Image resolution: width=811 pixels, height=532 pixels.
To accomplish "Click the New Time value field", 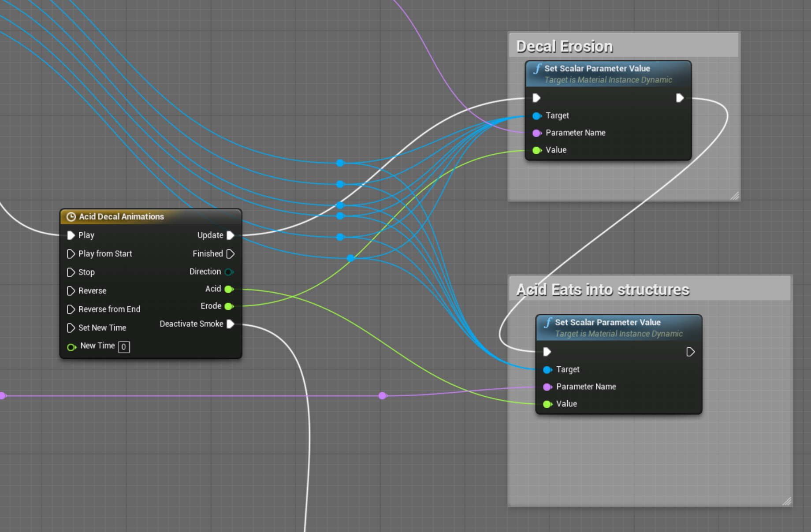I will pos(124,347).
